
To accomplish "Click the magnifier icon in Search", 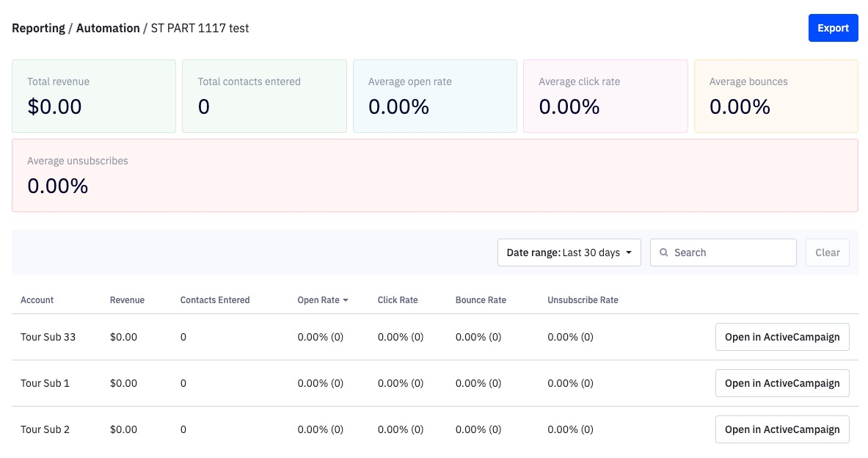I will 664,252.
